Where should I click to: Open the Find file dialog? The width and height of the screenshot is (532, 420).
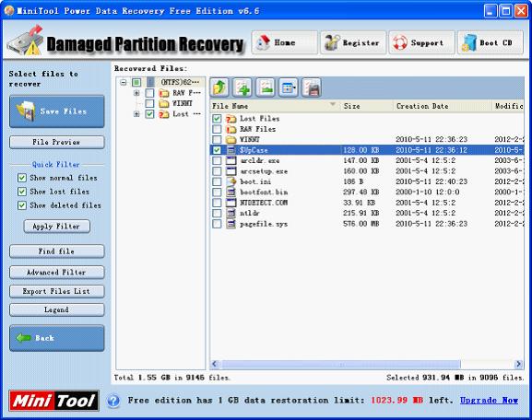point(56,251)
